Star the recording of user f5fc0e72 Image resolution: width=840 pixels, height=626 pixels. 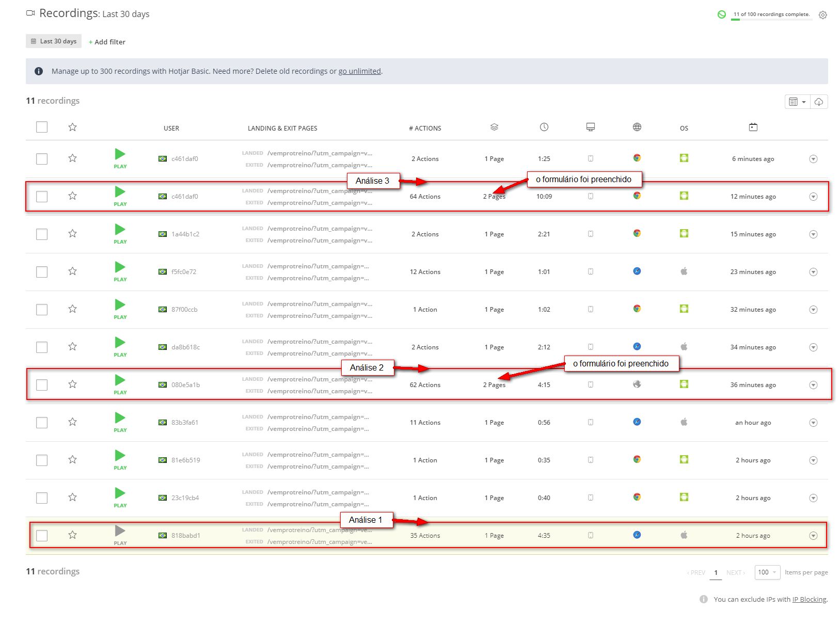pyautogui.click(x=72, y=271)
